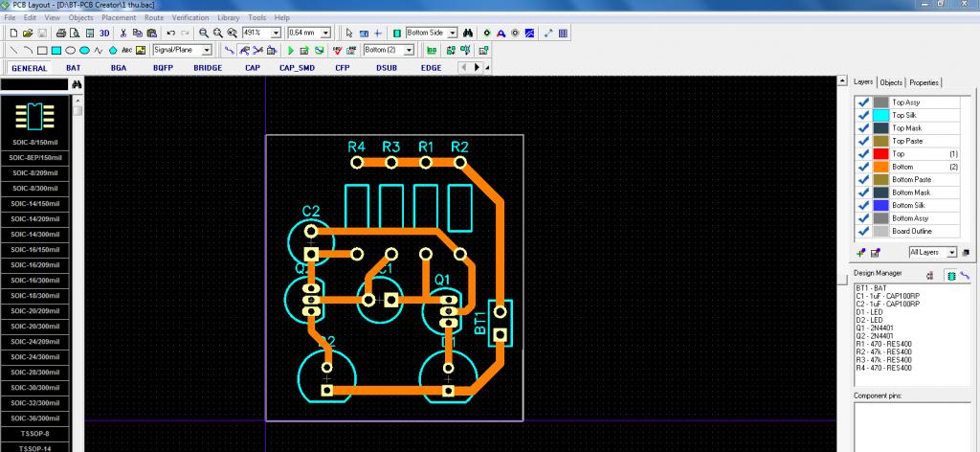
Task: Click the 3D preview toolbar button
Action: tap(103, 33)
